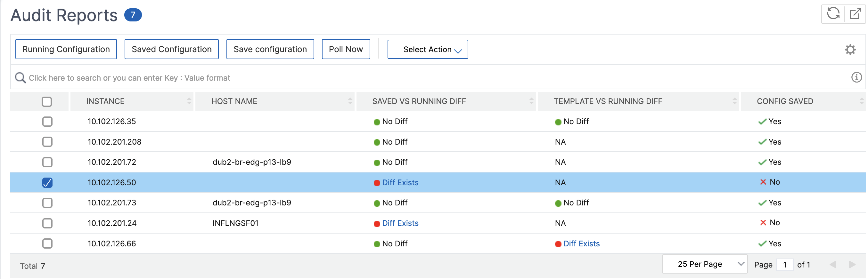Sort Template vs Running Diff column

click(734, 101)
